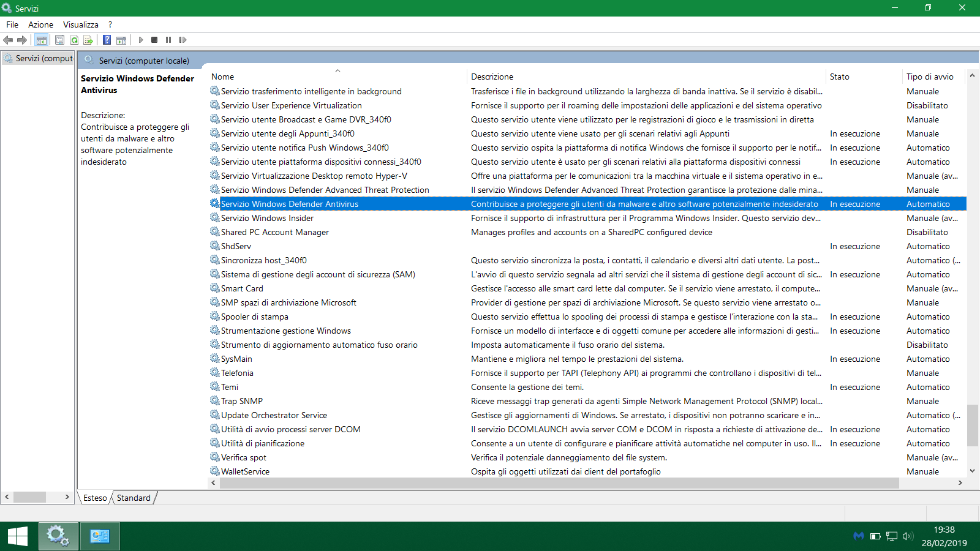Click gear icon of SysMain service
The image size is (980, 551).
click(x=215, y=359)
